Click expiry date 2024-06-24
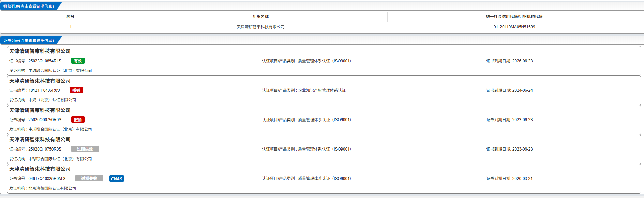 (x=522, y=90)
